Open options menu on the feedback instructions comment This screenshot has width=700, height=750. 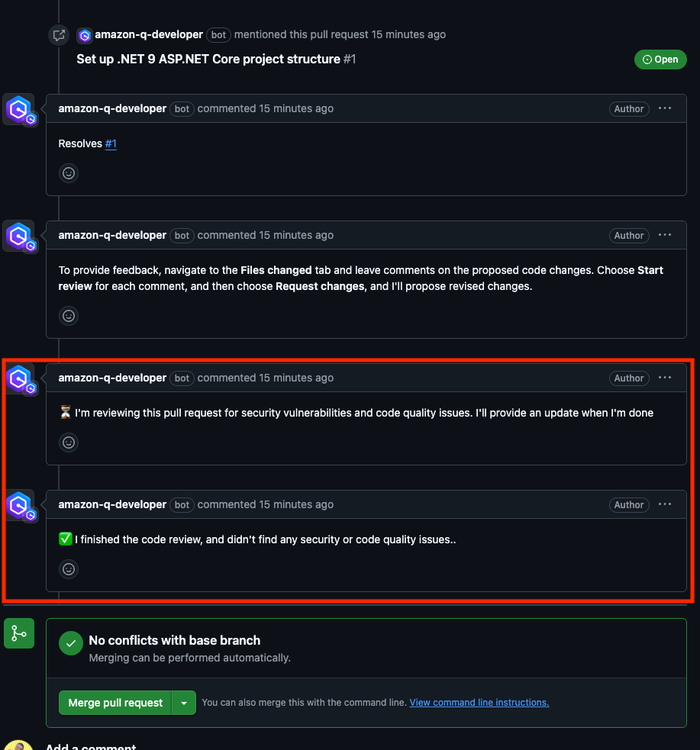(x=665, y=235)
